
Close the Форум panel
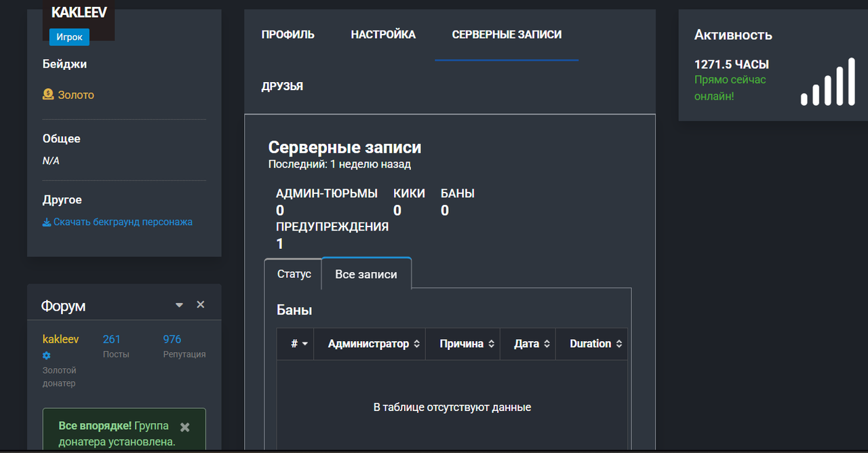tap(201, 304)
